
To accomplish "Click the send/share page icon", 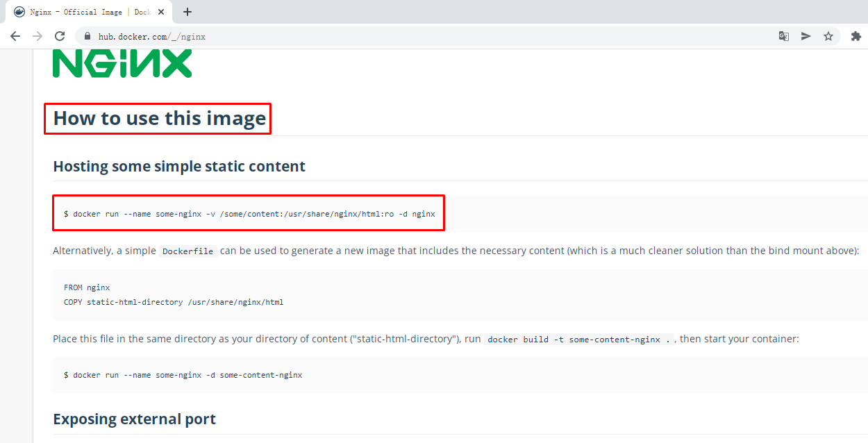I will tap(806, 36).
